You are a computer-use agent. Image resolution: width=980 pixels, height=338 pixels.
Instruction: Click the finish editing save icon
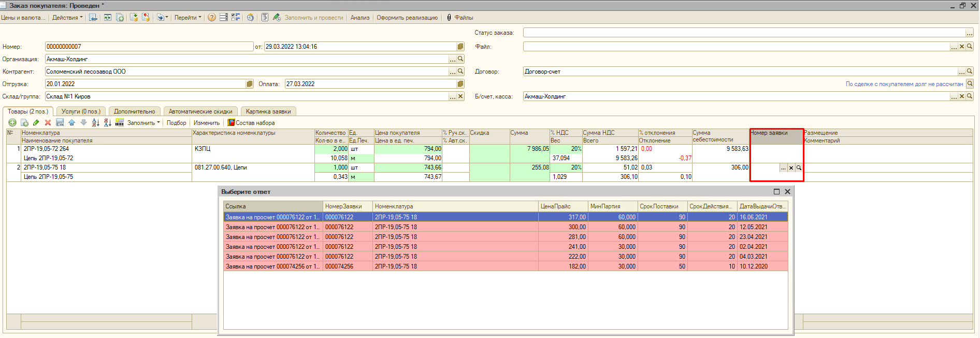[x=60, y=122]
